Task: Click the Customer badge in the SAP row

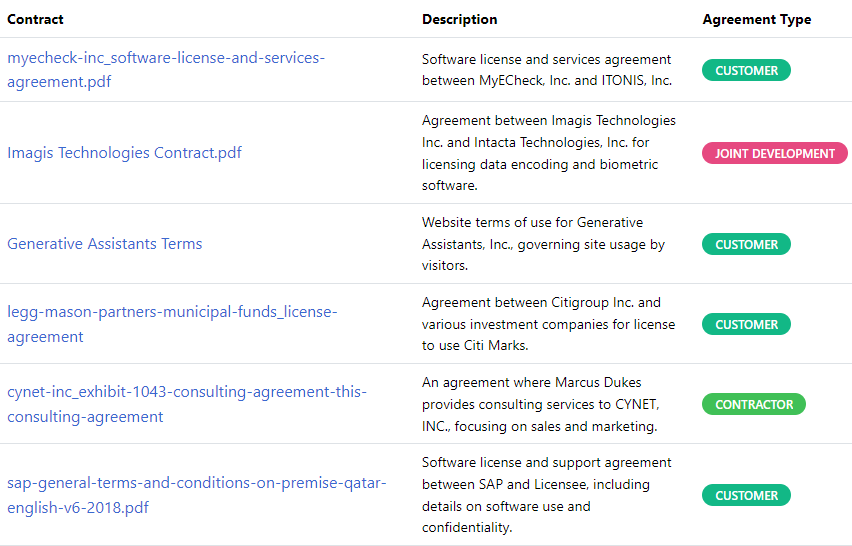Action: coord(746,495)
